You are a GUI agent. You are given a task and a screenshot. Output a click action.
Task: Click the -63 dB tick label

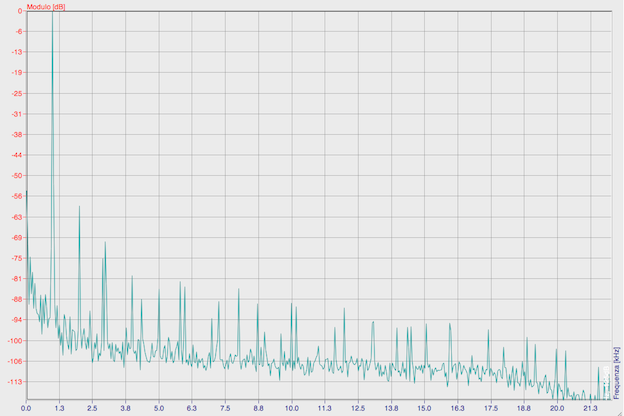(17, 217)
